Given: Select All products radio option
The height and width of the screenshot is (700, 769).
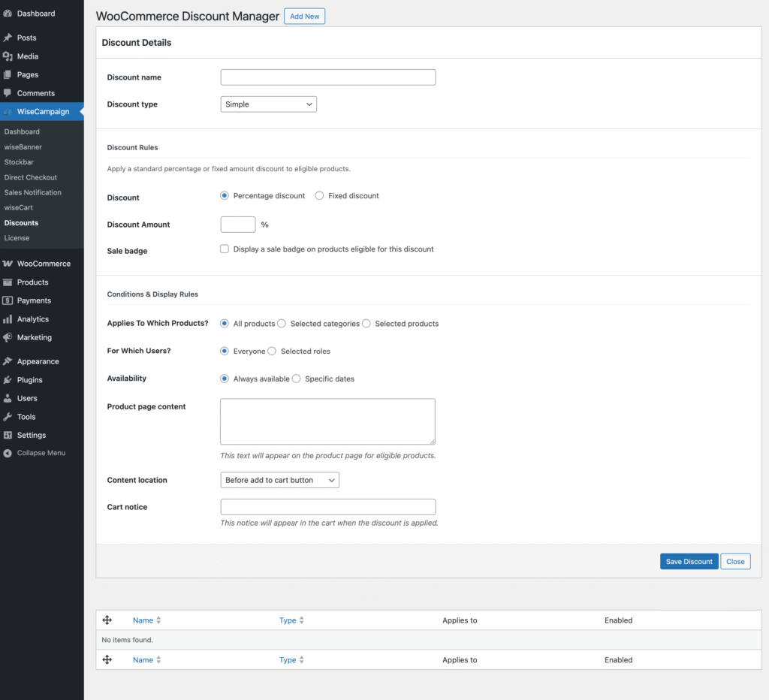Looking at the screenshot, I should [225, 324].
